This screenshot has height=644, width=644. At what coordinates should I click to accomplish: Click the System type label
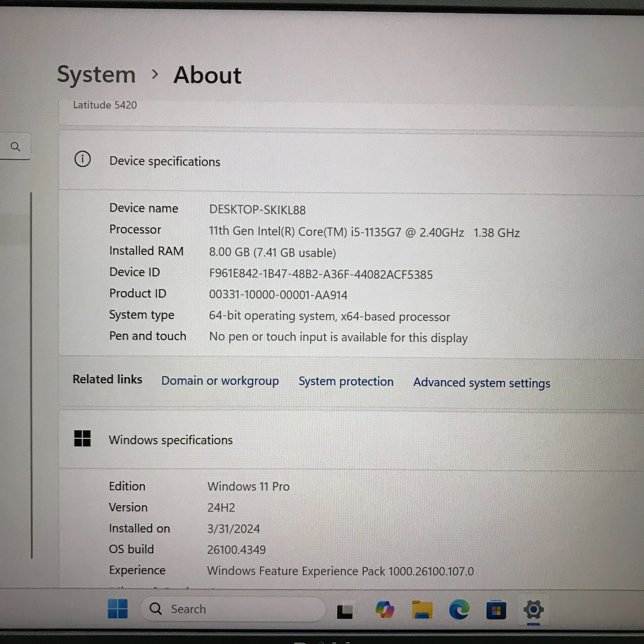(142, 315)
